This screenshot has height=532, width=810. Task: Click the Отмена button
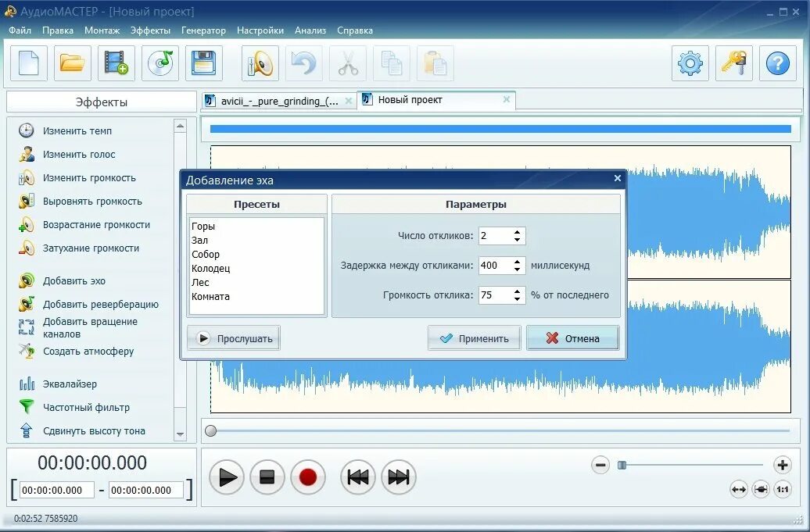573,338
